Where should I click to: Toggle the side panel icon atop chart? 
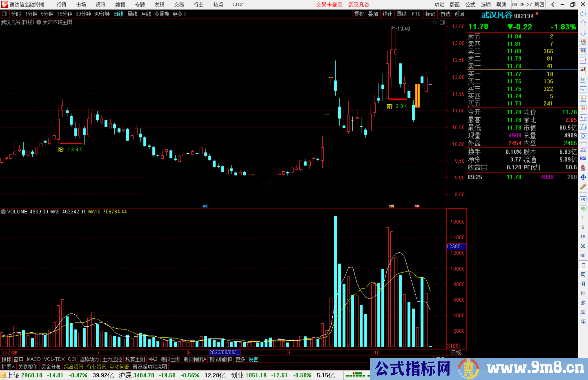pyautogui.click(x=442, y=22)
